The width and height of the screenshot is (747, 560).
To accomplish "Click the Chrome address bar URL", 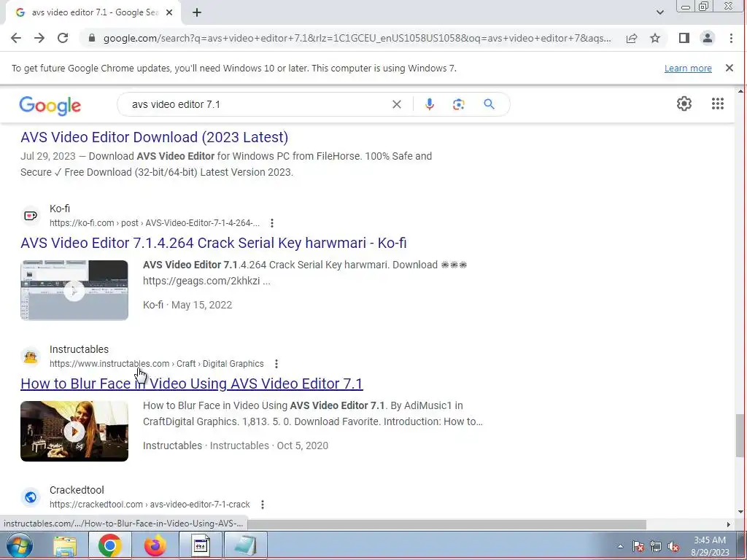I will 357,38.
